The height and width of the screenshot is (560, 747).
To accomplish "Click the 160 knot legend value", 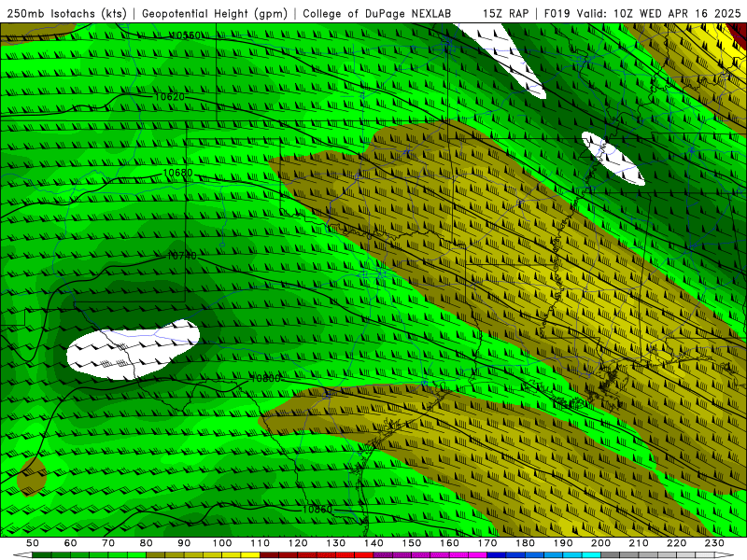I will click(x=449, y=543).
